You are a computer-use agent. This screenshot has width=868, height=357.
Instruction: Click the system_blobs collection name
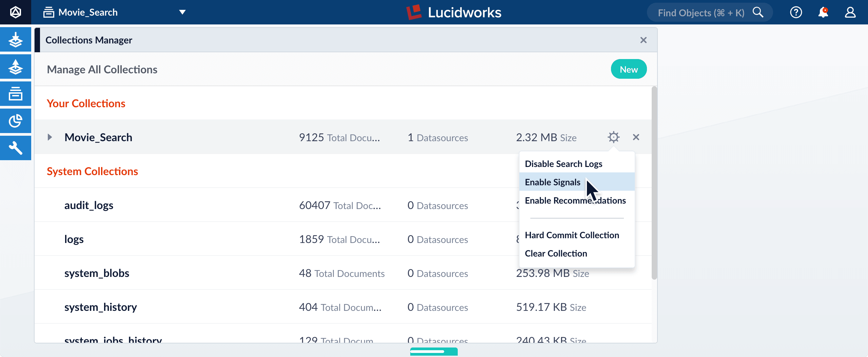pyautogui.click(x=97, y=273)
